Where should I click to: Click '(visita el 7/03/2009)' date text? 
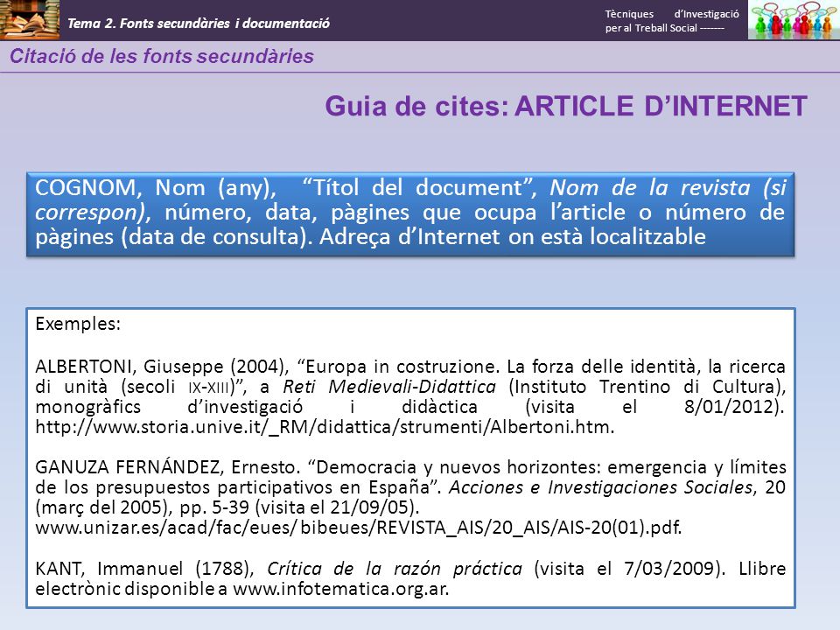click(x=629, y=569)
